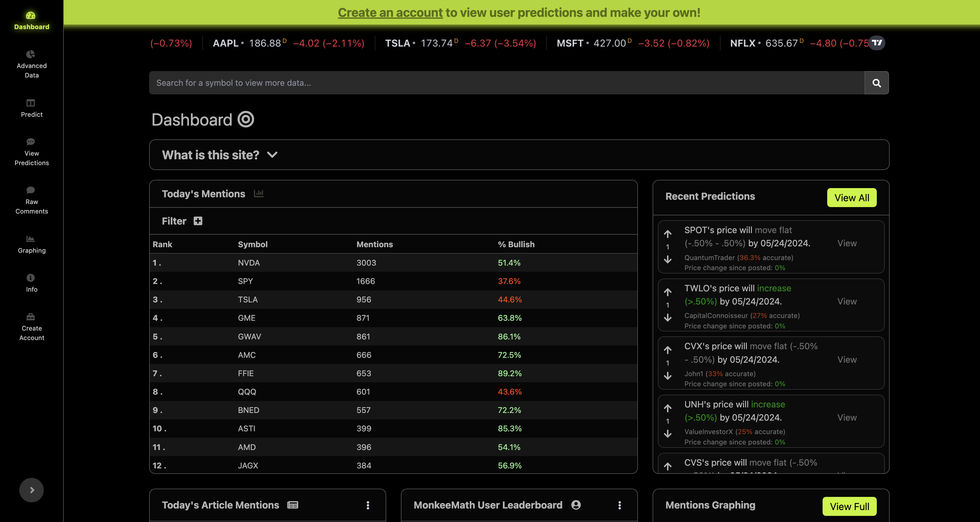The image size is (980, 522).
Task: Go to the Predict page
Action: 32,108
